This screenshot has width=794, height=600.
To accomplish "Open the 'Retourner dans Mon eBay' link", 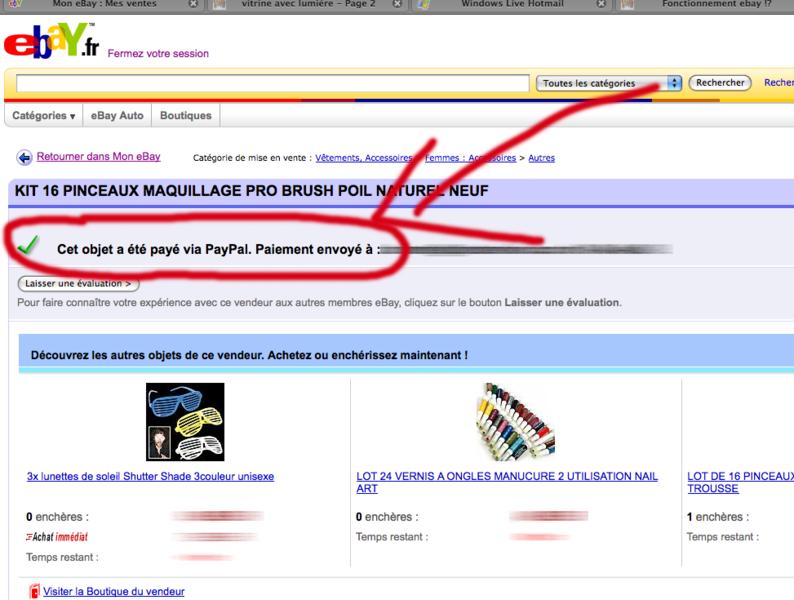I will (98, 157).
